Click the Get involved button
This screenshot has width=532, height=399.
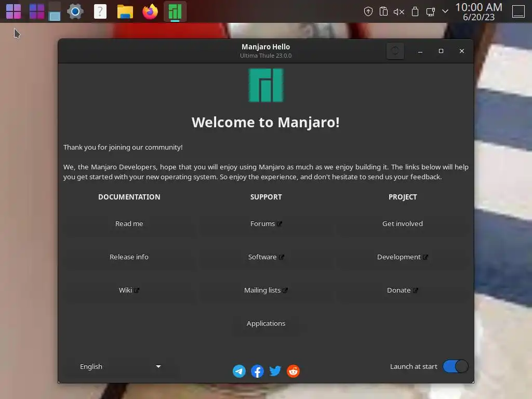tap(403, 223)
